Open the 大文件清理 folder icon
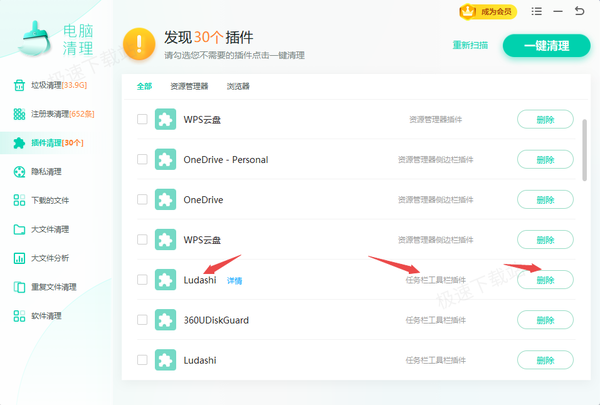This screenshot has height=405, width=600. [x=19, y=229]
